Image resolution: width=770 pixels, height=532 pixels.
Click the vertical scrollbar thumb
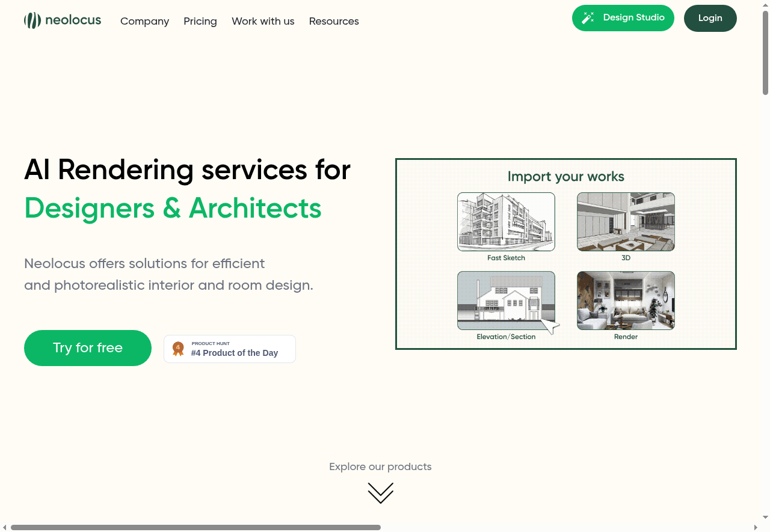click(765, 53)
